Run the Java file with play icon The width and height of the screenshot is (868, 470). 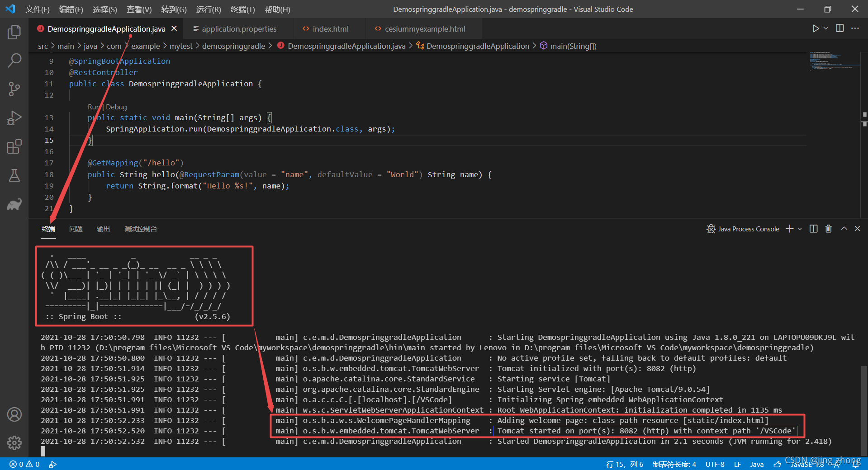point(816,28)
